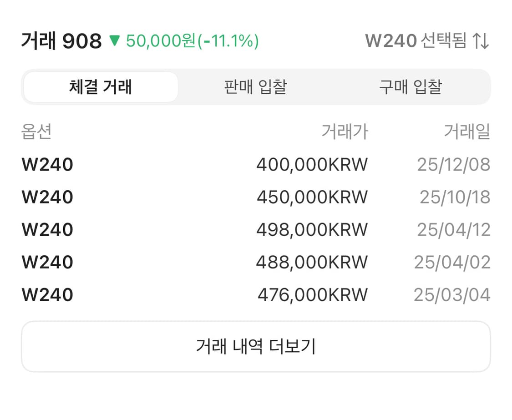The image size is (512, 420).
Task: Click the 거래 내역 더보기 button
Action: [x=256, y=346]
